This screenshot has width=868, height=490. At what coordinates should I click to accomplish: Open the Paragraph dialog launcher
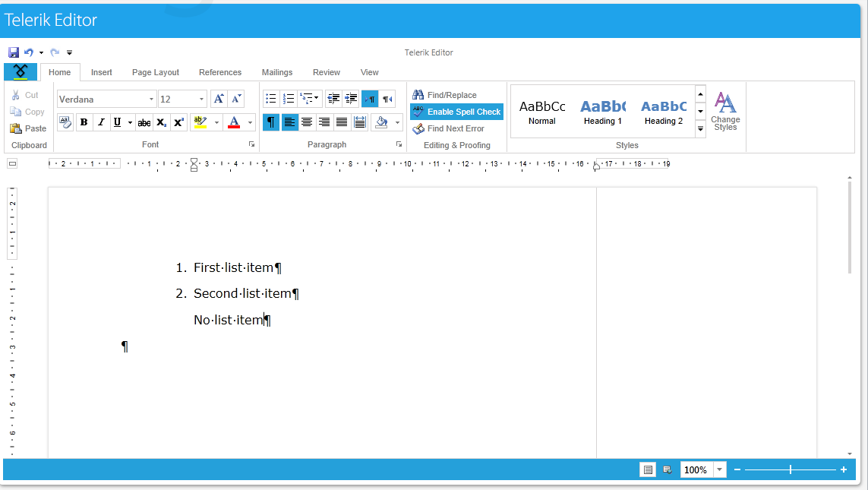click(x=399, y=144)
